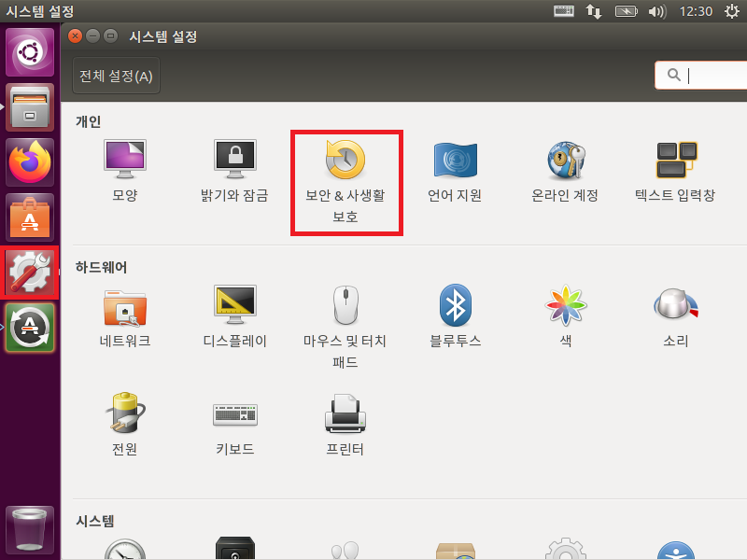Open the 모양 (Appearance) settings

tap(125, 171)
